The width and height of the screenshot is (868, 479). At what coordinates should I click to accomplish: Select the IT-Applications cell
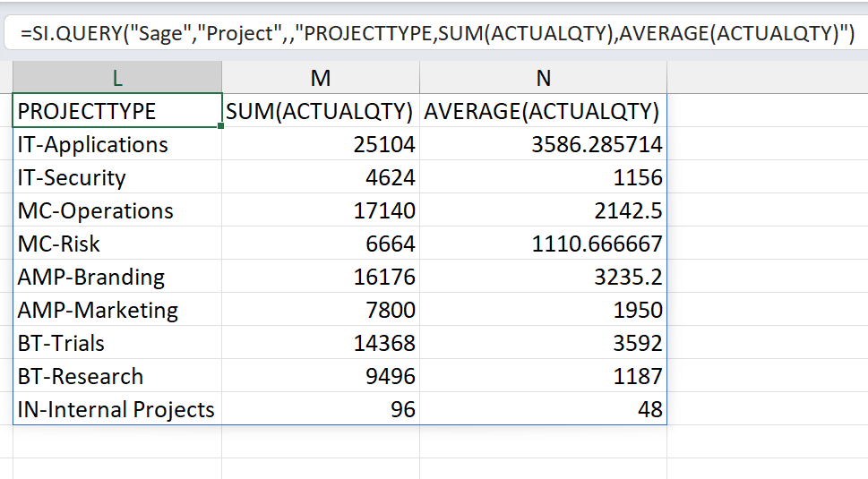coord(117,144)
